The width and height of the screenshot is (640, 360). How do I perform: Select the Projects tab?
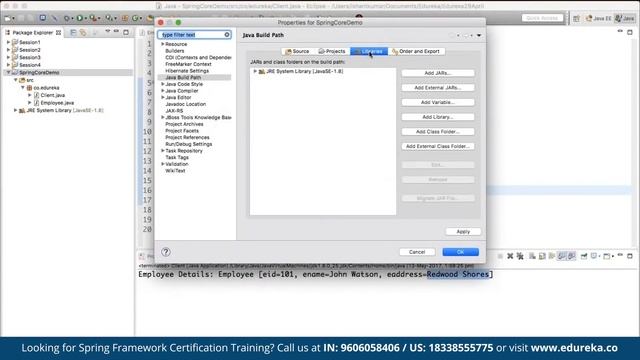[332, 51]
